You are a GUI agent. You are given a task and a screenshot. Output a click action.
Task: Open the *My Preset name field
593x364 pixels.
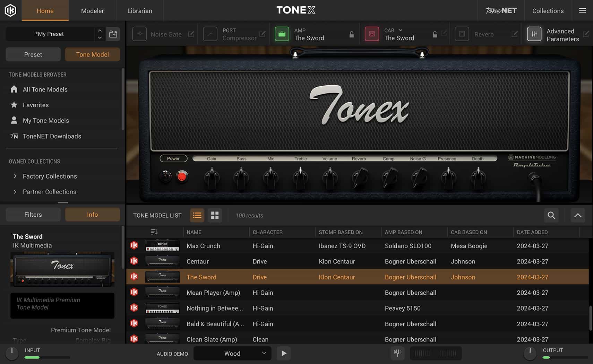pos(50,34)
